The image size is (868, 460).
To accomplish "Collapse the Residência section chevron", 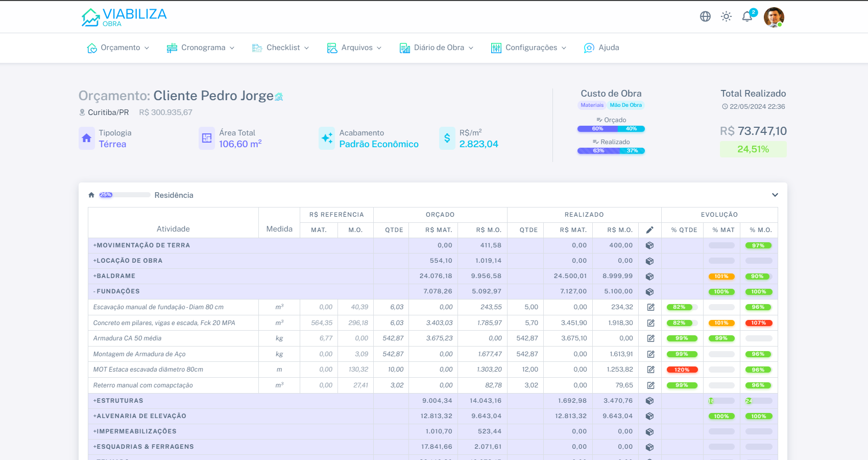I will (775, 195).
